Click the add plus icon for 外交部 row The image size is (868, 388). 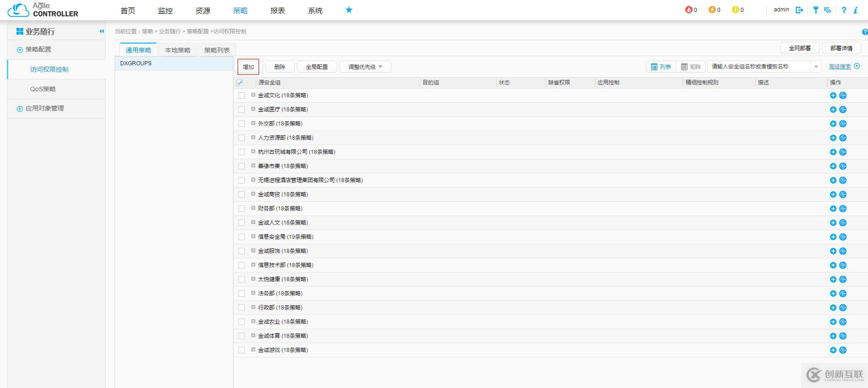pos(833,124)
